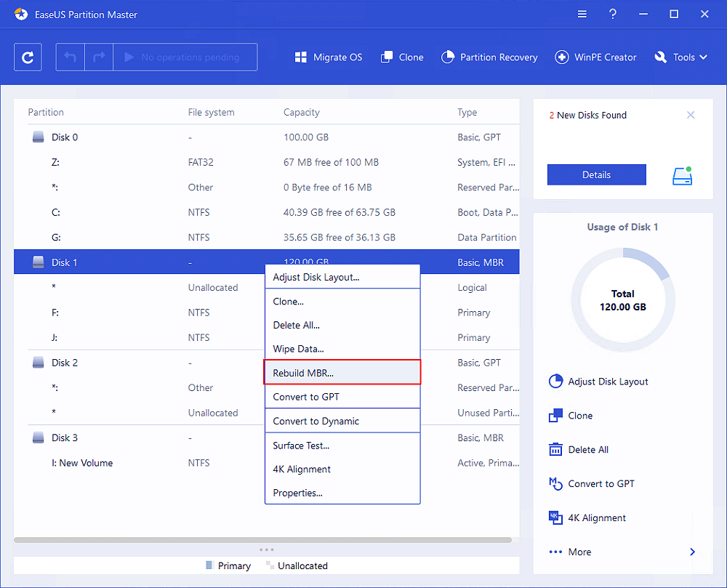727x588 pixels.
Task: Click the new disk drive icon
Action: point(682,176)
